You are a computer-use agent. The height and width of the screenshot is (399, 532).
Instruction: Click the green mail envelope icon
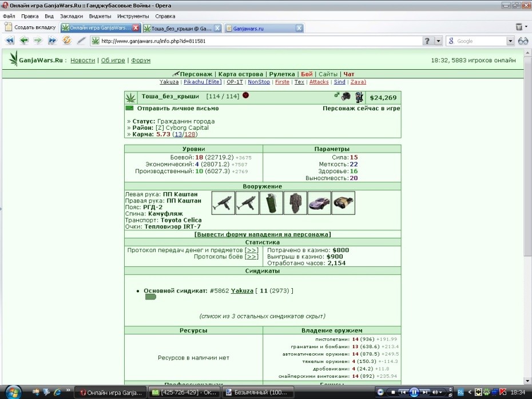[x=130, y=108]
